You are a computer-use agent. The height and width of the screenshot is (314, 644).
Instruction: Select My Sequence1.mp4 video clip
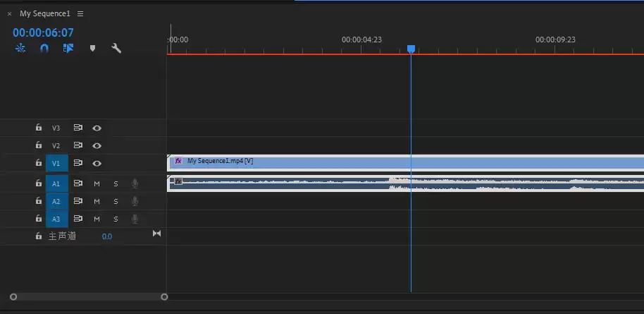tap(405, 163)
